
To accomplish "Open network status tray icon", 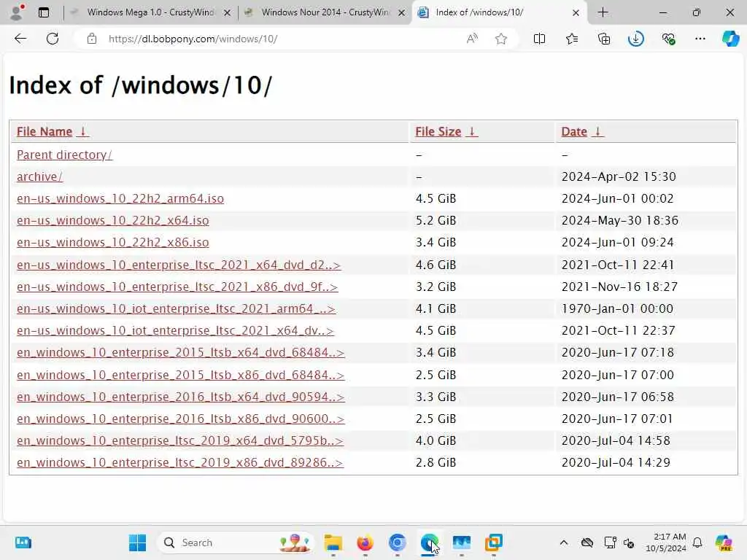I will point(610,542).
